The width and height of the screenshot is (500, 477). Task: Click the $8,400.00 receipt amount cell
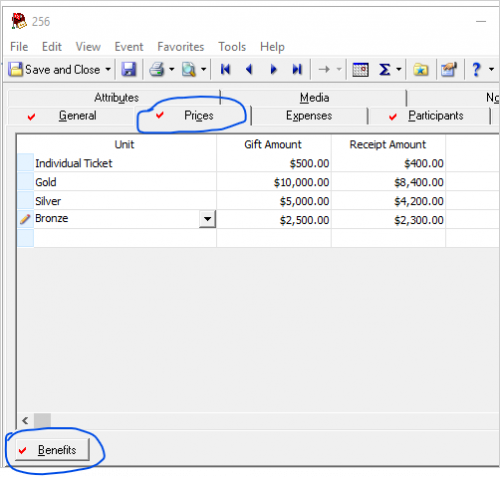pyautogui.click(x=388, y=182)
